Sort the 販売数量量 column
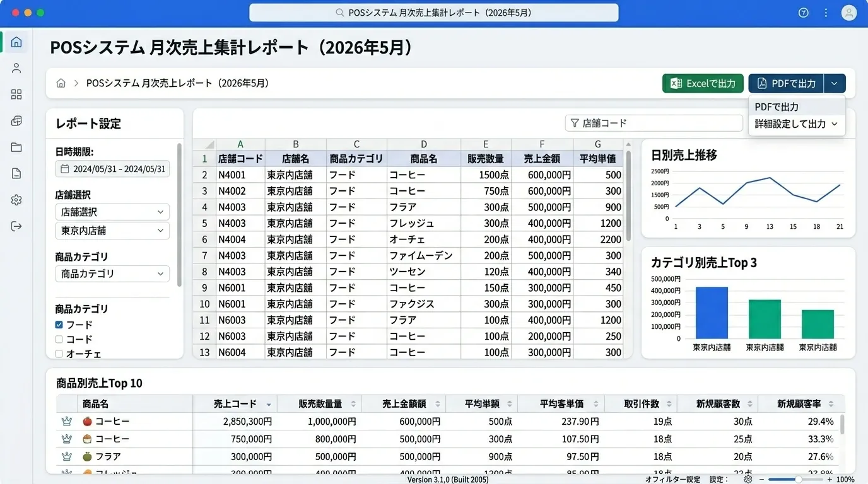The image size is (868, 484). coord(353,404)
